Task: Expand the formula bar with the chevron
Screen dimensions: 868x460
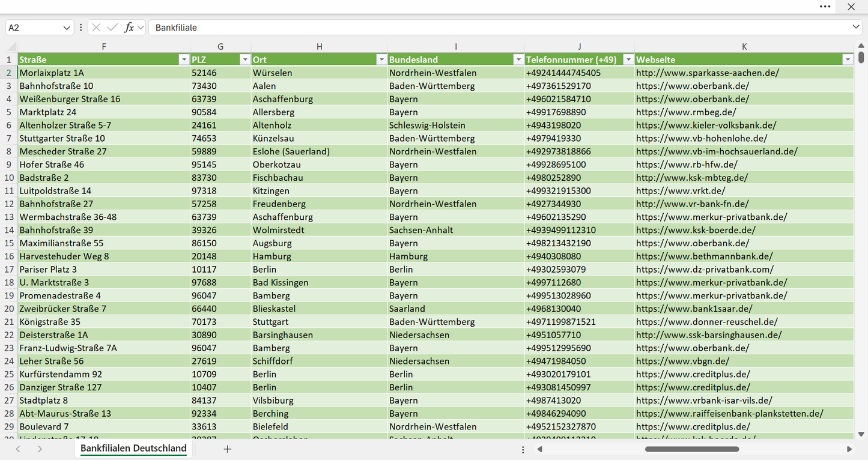Action: 856,28
